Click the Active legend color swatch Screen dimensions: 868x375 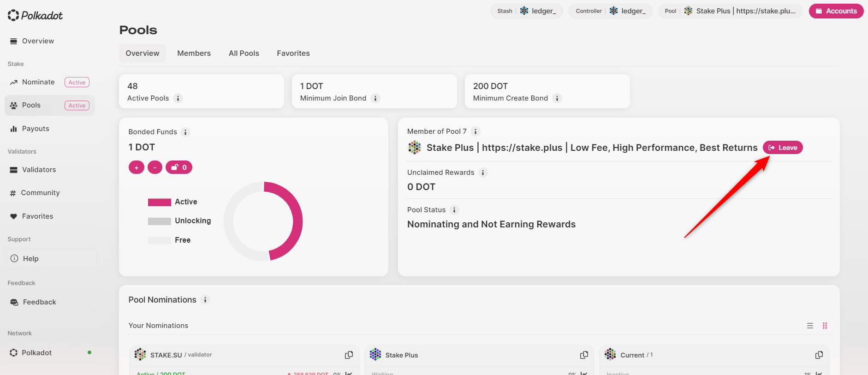[160, 202]
